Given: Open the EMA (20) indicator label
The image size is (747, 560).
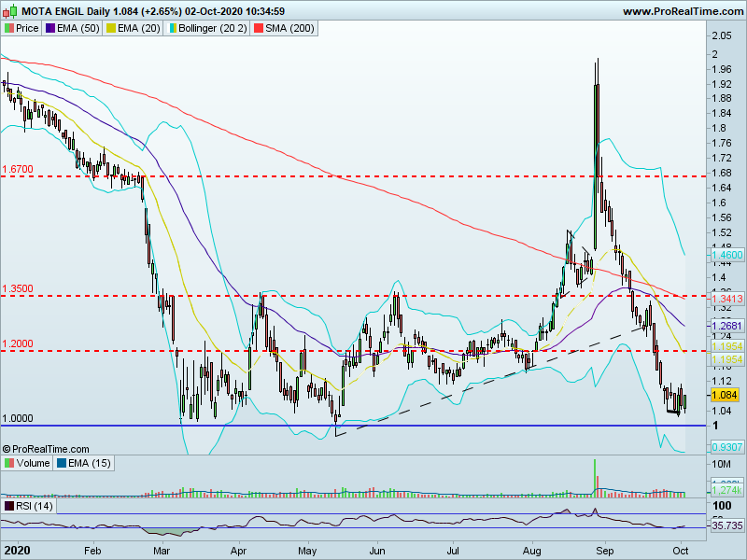Looking at the screenshot, I should (x=138, y=28).
